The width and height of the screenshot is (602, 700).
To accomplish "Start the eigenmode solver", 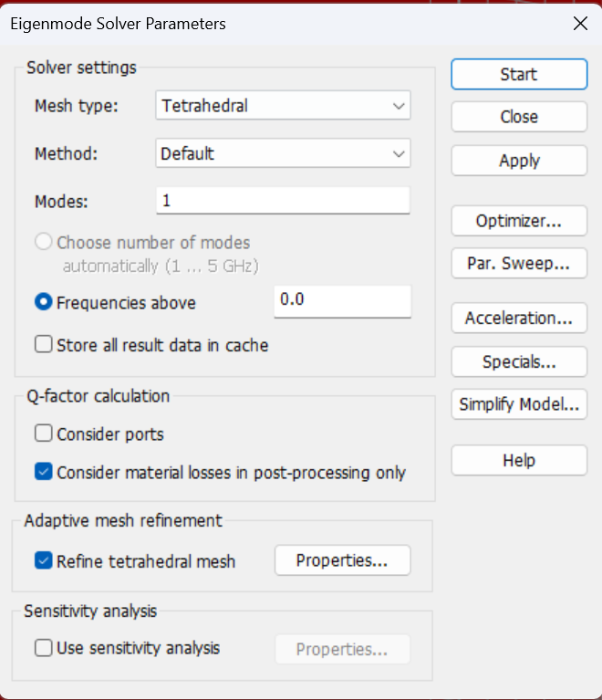I will pos(519,74).
